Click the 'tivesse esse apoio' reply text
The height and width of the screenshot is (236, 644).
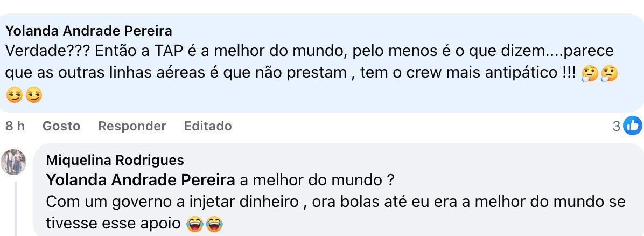click(x=114, y=222)
